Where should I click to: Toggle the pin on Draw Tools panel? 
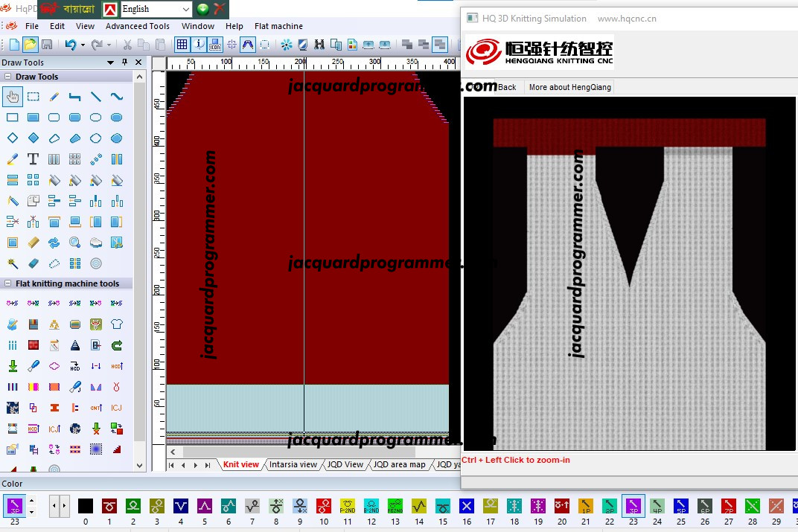tap(125, 62)
